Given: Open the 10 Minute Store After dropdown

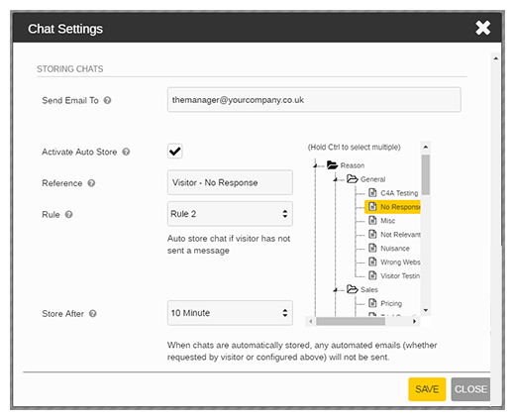Looking at the screenshot, I should click(x=230, y=313).
